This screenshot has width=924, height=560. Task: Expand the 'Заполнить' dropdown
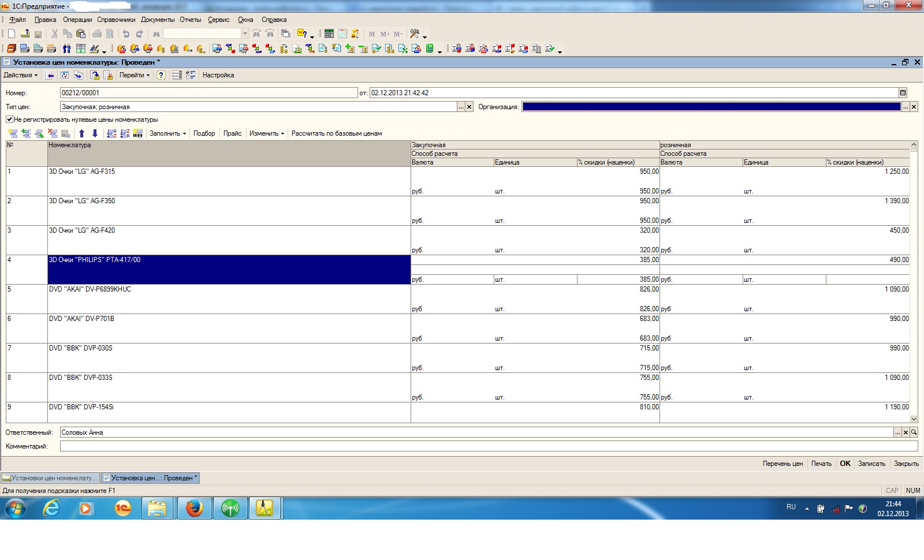167,133
